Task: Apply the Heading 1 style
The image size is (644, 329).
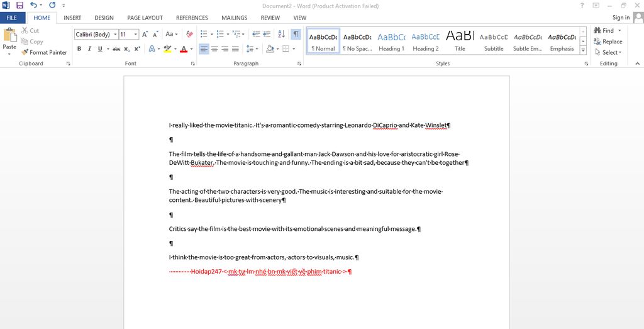Action: 391,42
